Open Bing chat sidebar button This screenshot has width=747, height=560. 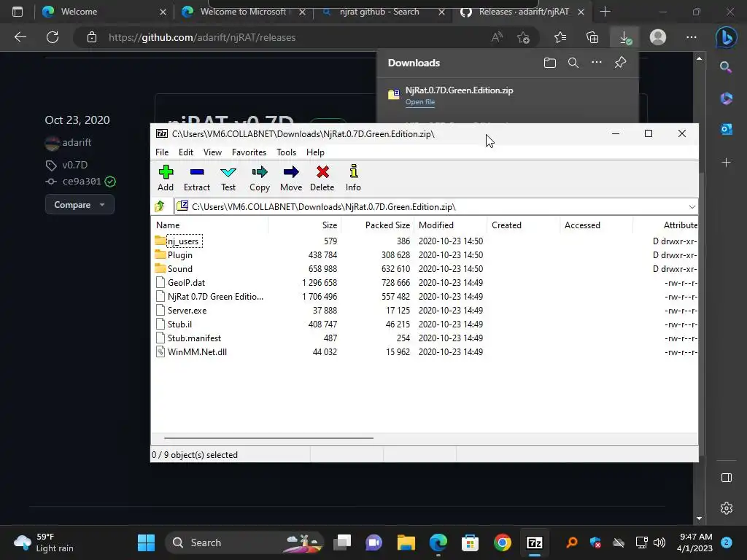[x=726, y=38]
